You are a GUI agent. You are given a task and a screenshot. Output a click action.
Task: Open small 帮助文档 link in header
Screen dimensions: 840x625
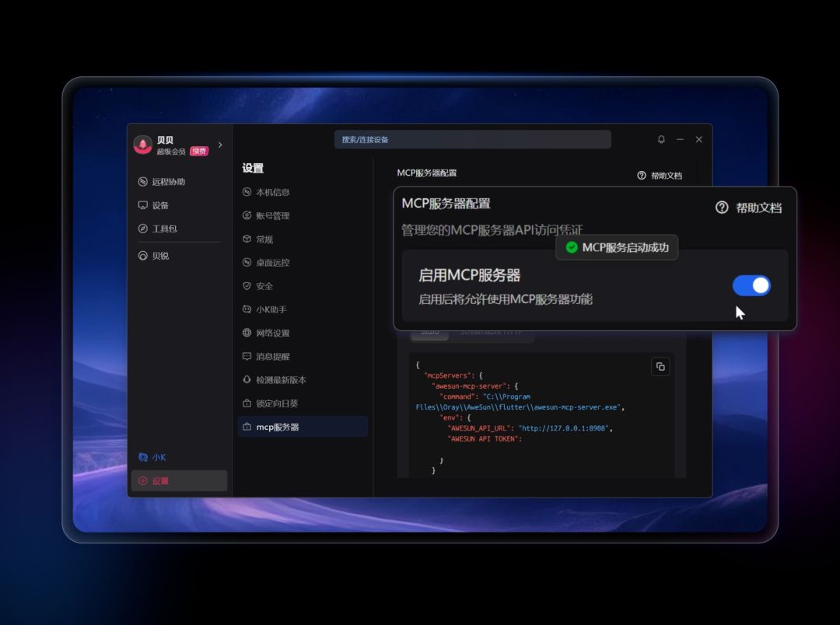660,176
